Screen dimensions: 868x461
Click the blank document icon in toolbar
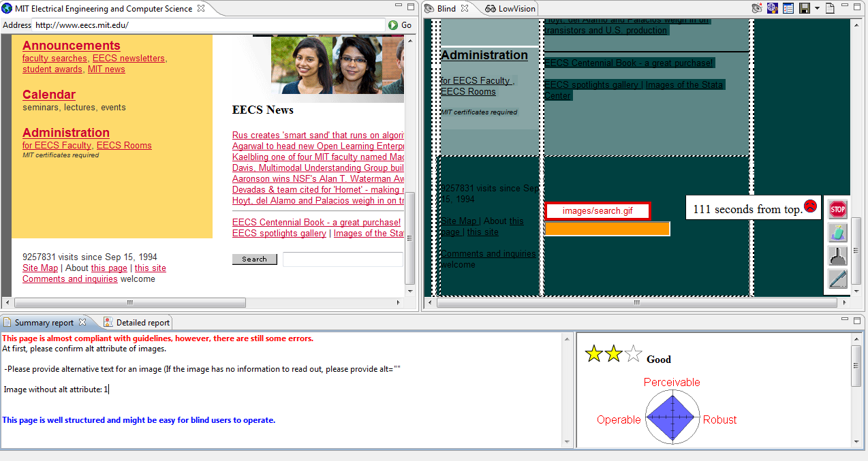[x=830, y=8]
